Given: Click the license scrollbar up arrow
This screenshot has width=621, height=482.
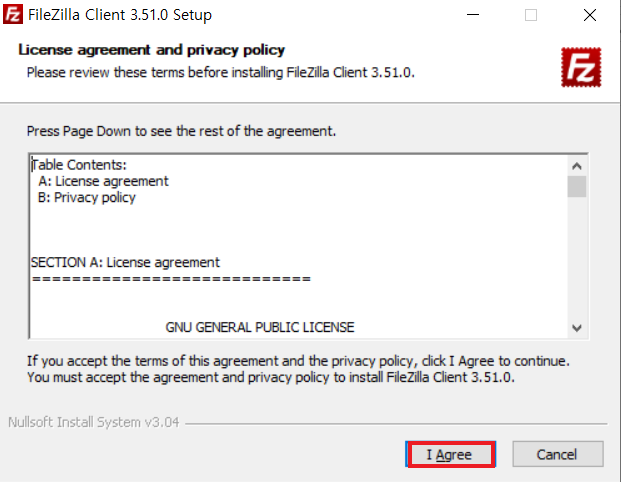Looking at the screenshot, I should pos(576,166).
